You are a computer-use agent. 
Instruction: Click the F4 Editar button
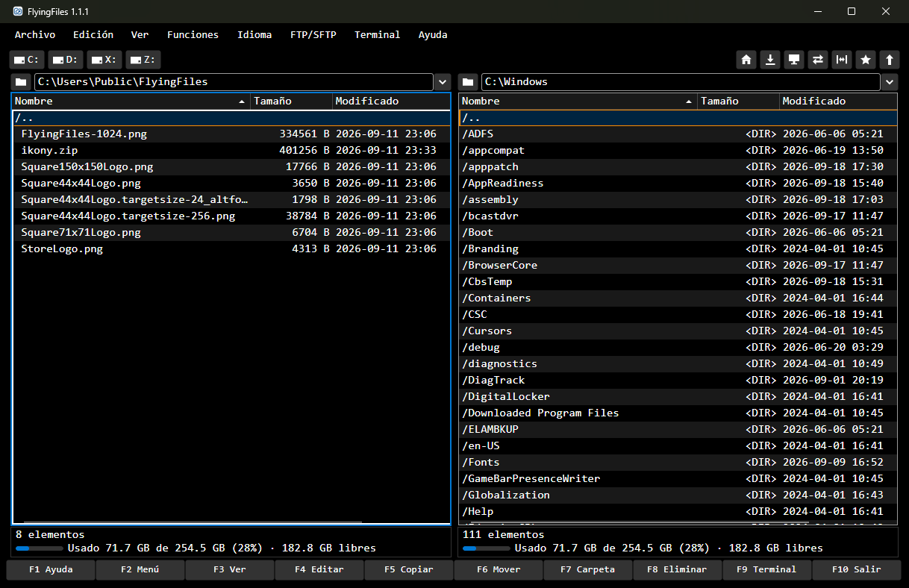pyautogui.click(x=319, y=569)
